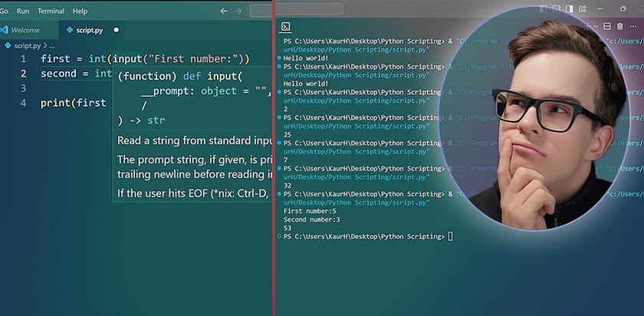
Task: Click line number 4 in the gutter
Action: coord(24,103)
